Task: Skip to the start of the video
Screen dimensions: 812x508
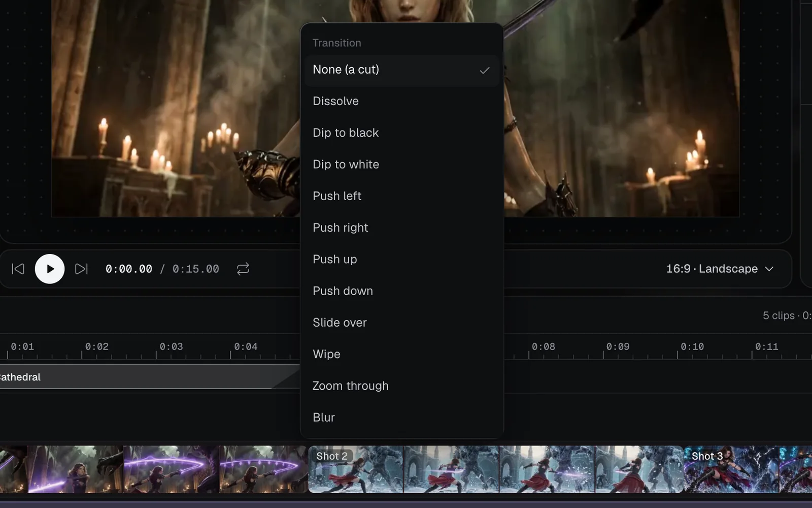Action: coord(18,269)
